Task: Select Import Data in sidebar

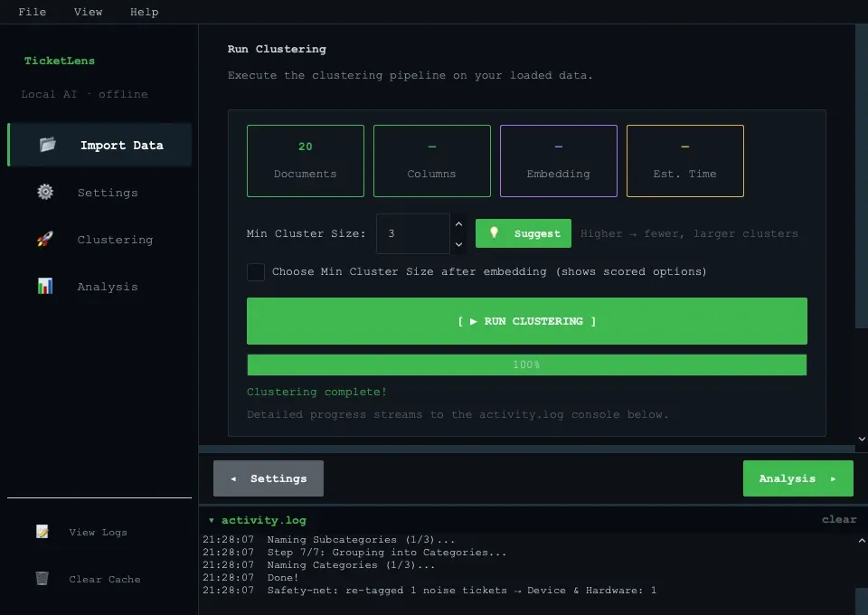Action: tap(100, 145)
